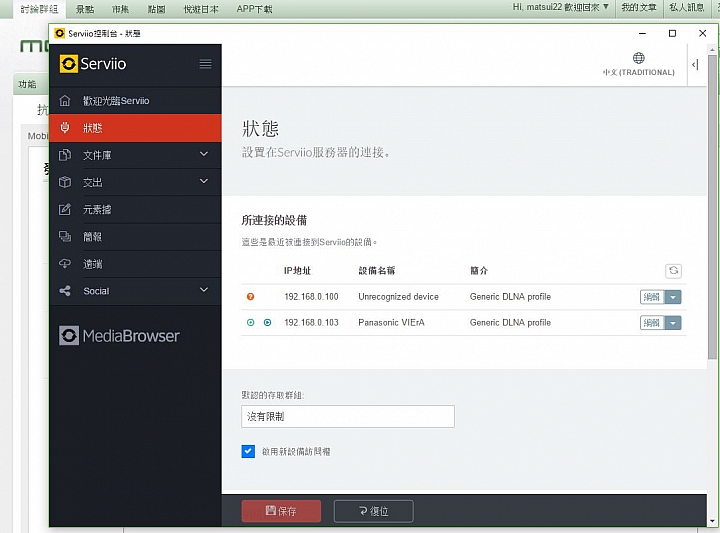Click the Serviio logo in the sidebar header

93,64
